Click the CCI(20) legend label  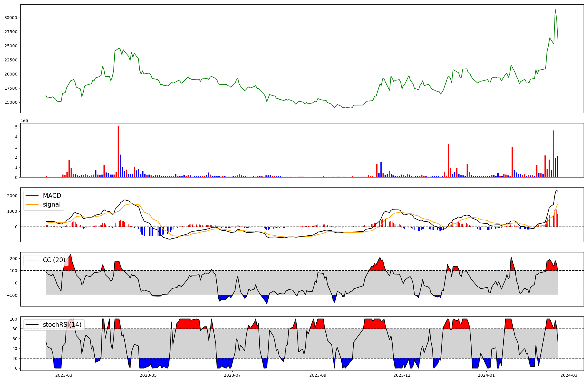pyautogui.click(x=54, y=260)
